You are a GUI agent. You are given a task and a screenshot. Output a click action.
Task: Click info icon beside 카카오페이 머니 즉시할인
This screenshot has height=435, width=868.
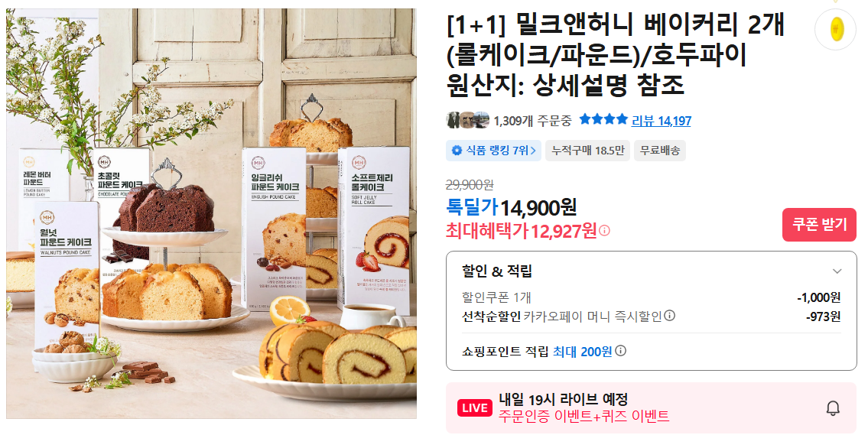click(x=669, y=316)
